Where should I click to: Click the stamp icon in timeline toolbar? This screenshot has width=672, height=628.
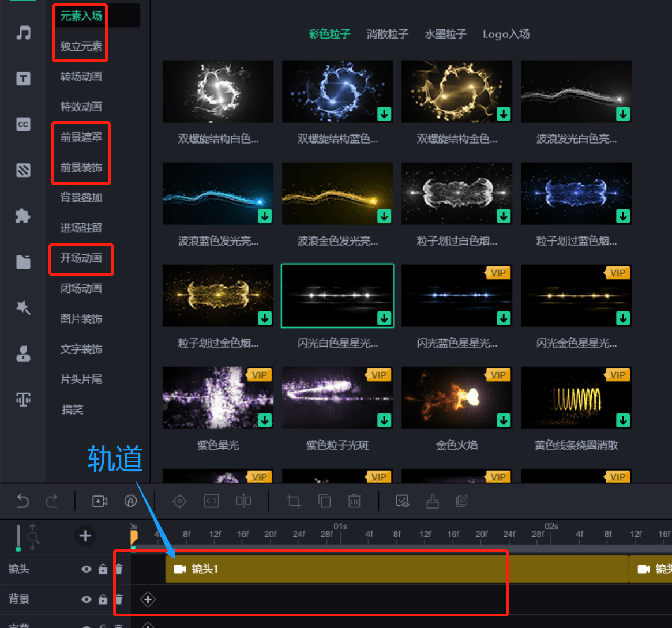433,501
